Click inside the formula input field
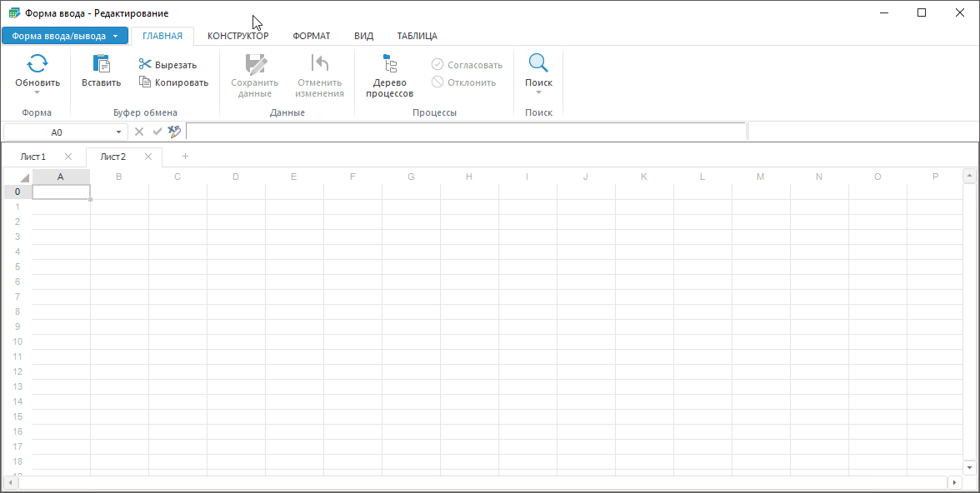This screenshot has height=493, width=980. [465, 132]
